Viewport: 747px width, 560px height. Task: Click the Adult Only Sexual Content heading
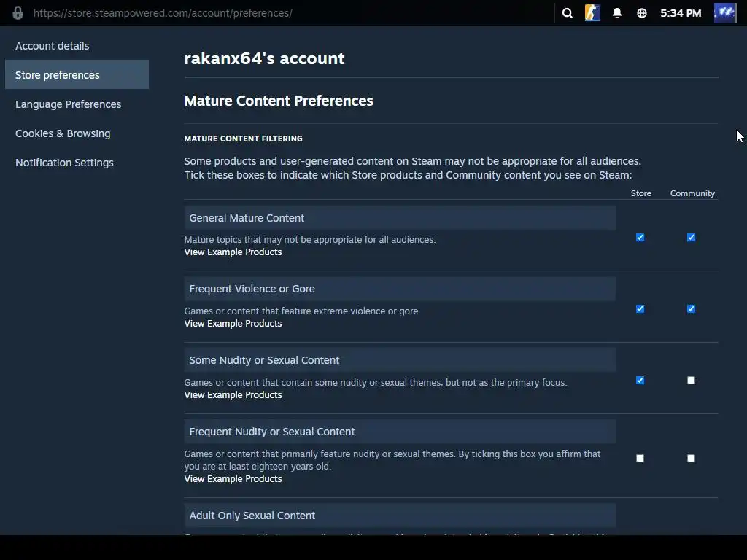click(400, 516)
